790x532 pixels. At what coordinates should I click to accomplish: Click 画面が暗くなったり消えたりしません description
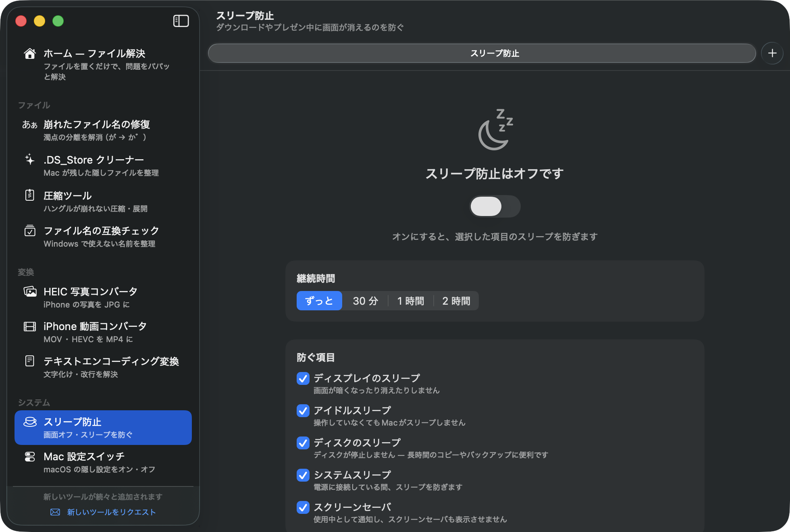click(x=376, y=390)
